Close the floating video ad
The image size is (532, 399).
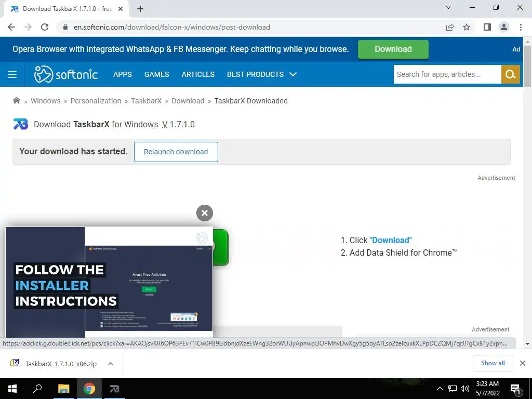tap(205, 213)
